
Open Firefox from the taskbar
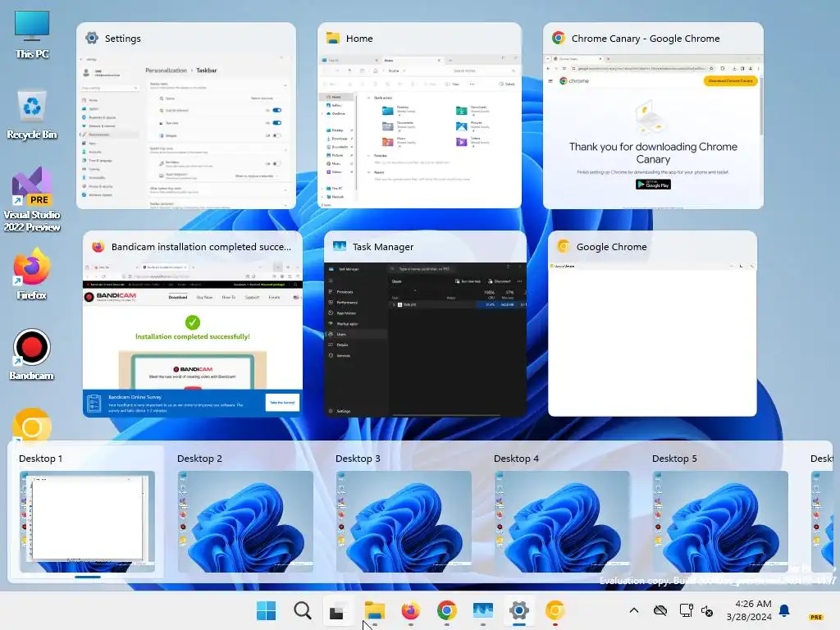410,610
